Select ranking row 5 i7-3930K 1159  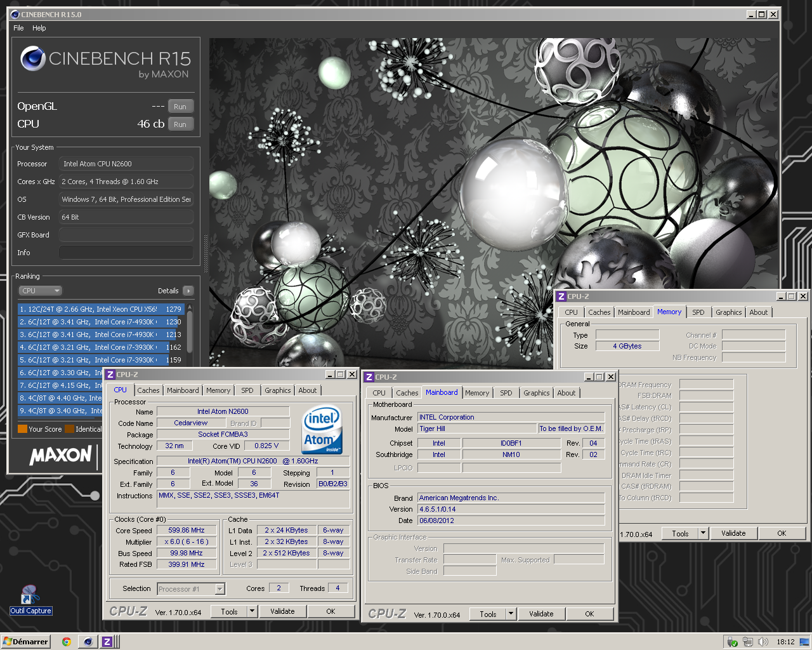point(101,360)
